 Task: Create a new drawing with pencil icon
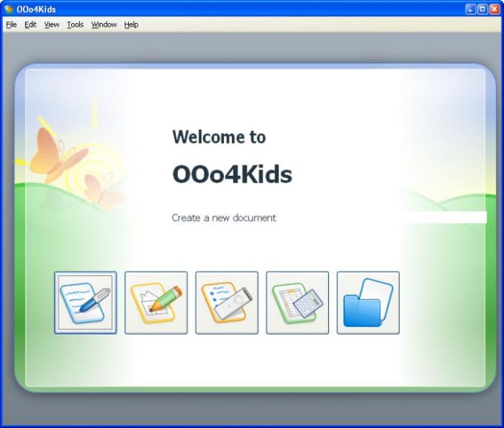pyautogui.click(x=156, y=303)
